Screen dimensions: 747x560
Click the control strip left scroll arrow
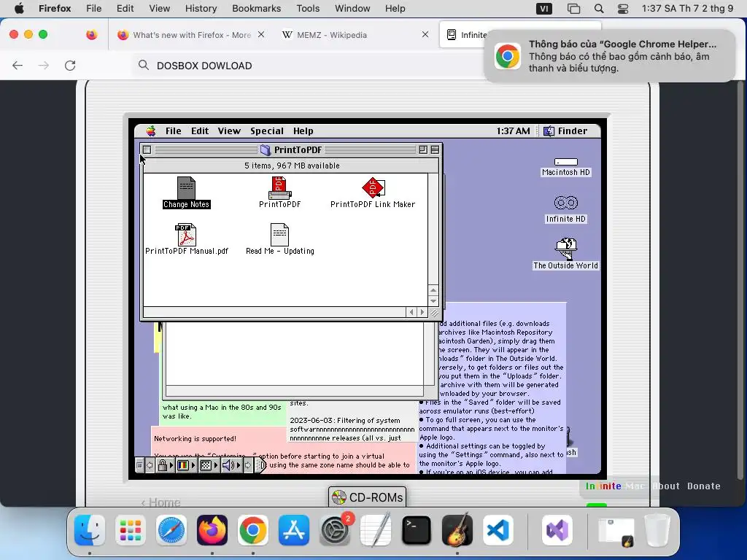click(x=150, y=465)
